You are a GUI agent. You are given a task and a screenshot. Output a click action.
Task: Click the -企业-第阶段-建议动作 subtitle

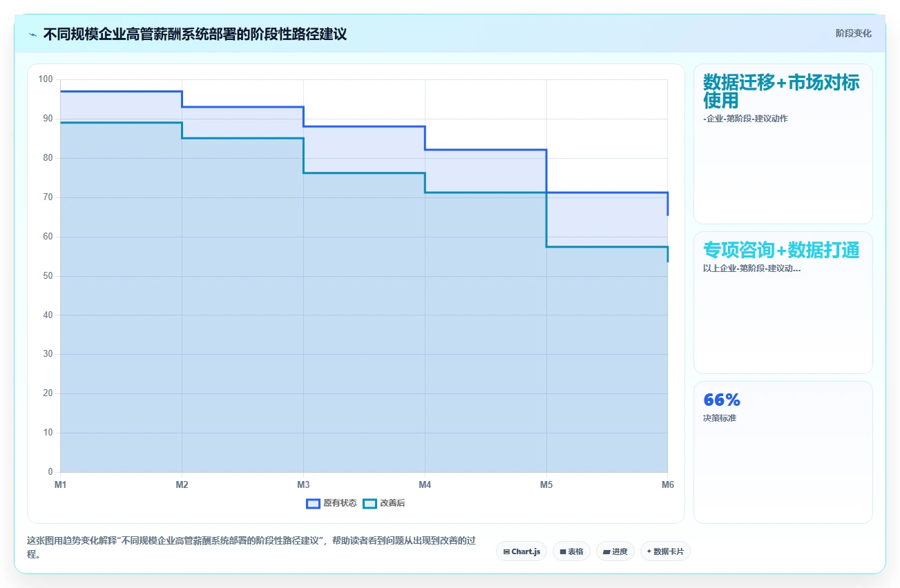coord(745,119)
